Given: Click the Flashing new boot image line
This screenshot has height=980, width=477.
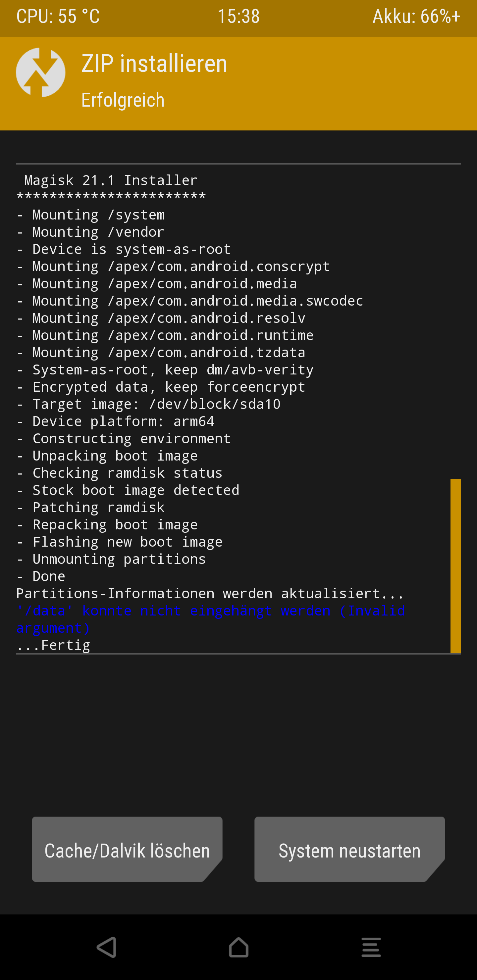Looking at the screenshot, I should coord(119,542).
